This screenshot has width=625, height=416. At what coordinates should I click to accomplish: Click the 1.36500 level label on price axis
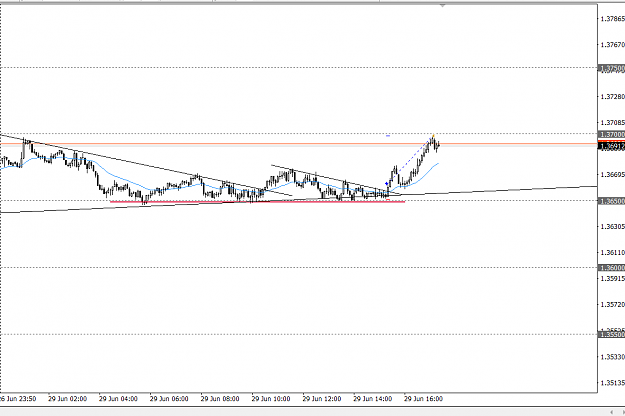pos(611,201)
